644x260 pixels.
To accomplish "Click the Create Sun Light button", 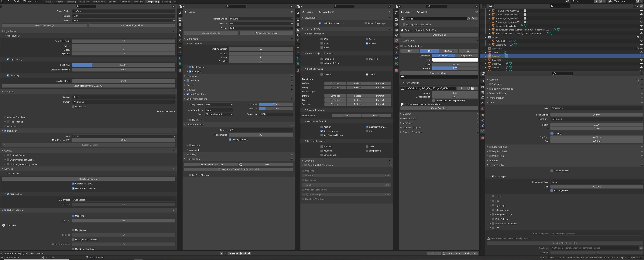I will [x=439, y=108].
